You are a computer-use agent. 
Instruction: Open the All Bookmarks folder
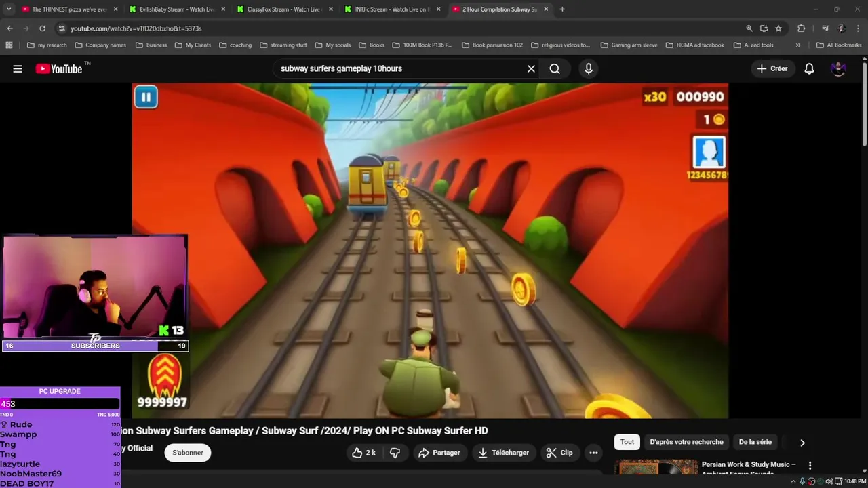click(x=839, y=45)
